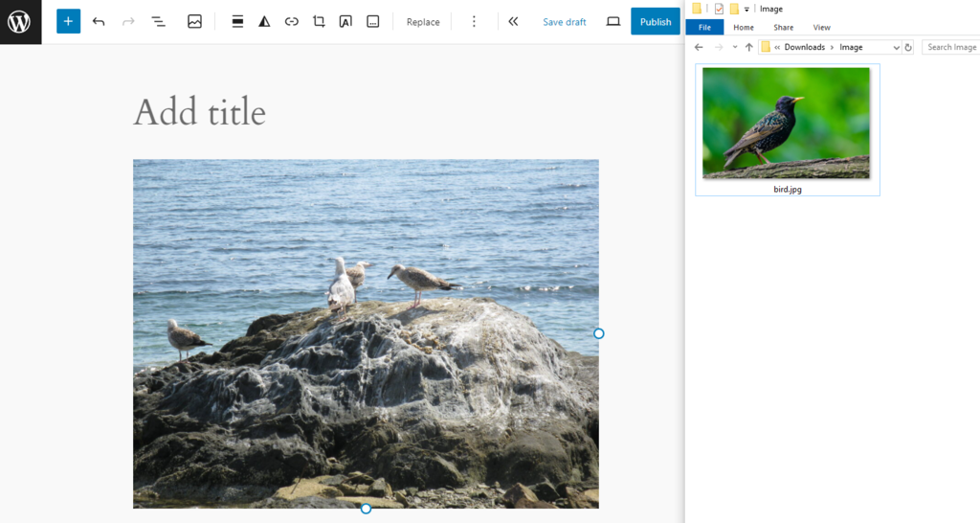Switch to the Share ribbon tab

[x=783, y=28]
